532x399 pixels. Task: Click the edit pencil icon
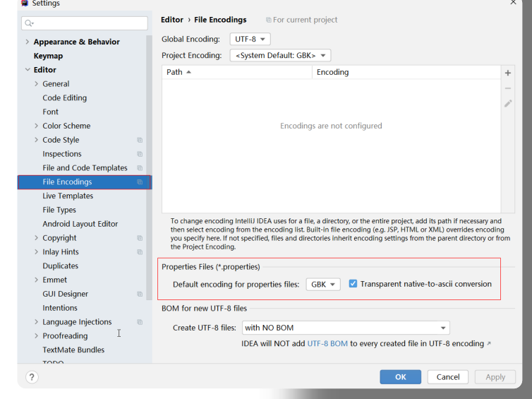(507, 104)
